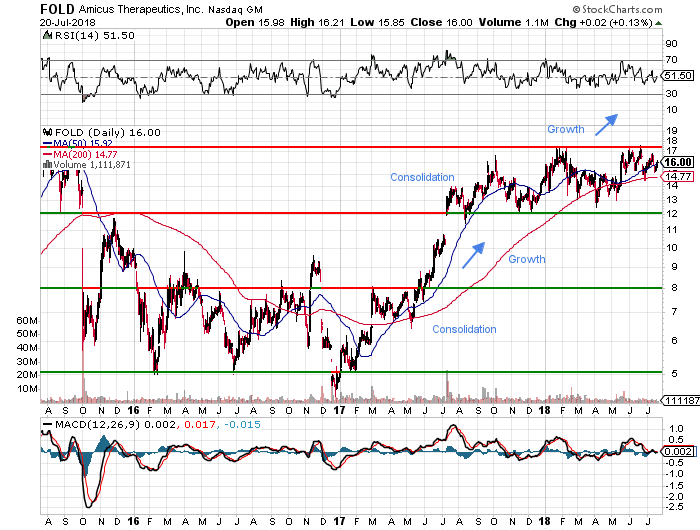Click the 60M volume axis label
Viewport: 700px width, 530px height.
[27, 321]
